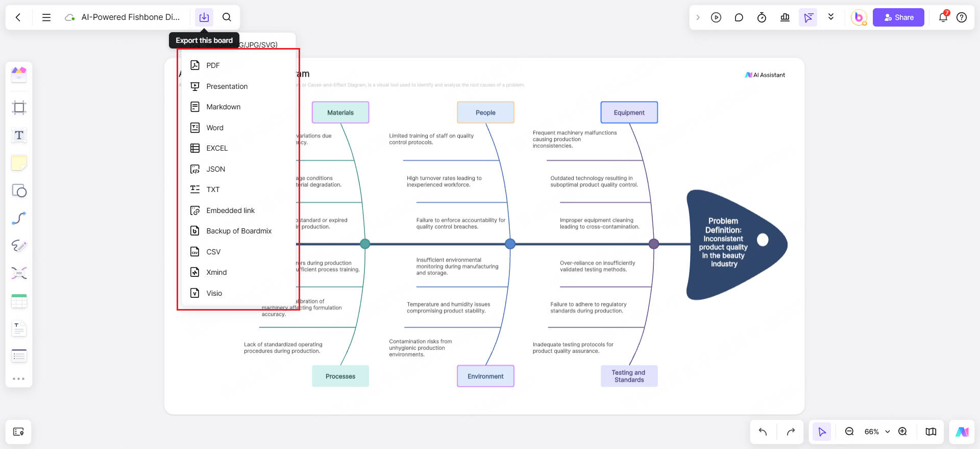This screenshot has height=449, width=980.
Task: Show more sidebar tools ellipsis
Action: [x=19, y=379]
